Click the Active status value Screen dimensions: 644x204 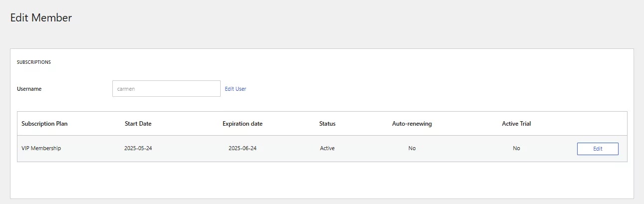coord(327,148)
